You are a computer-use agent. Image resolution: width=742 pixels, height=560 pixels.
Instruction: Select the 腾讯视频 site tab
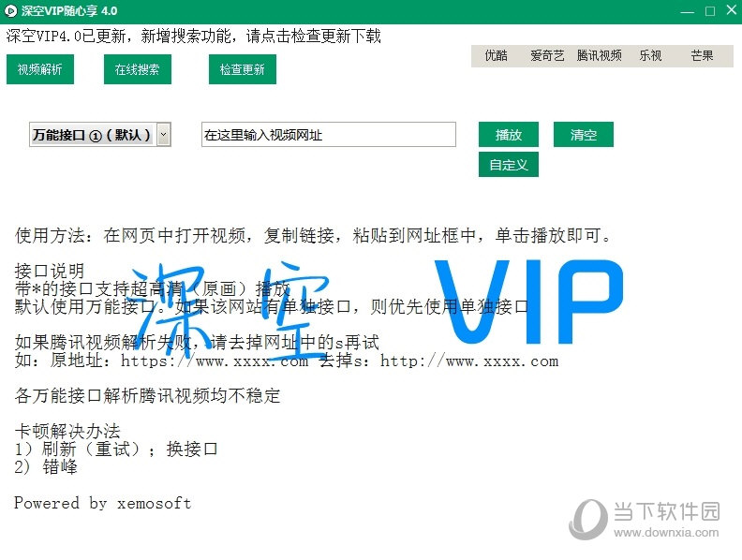[x=599, y=56]
